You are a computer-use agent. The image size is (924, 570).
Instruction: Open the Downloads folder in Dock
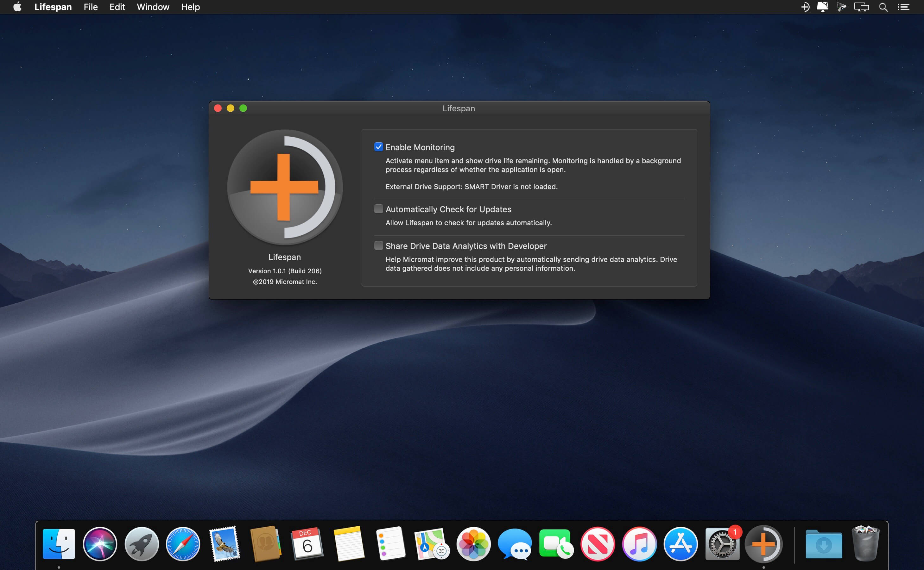pyautogui.click(x=823, y=544)
